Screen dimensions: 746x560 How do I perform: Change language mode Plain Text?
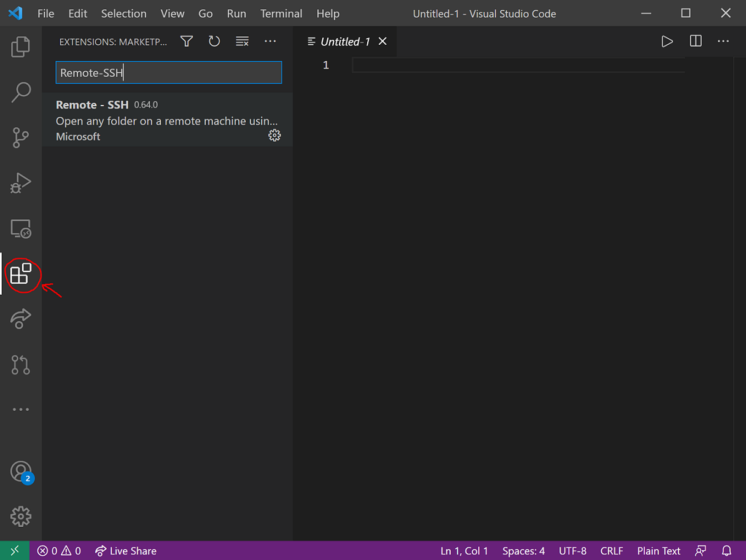coord(659,551)
